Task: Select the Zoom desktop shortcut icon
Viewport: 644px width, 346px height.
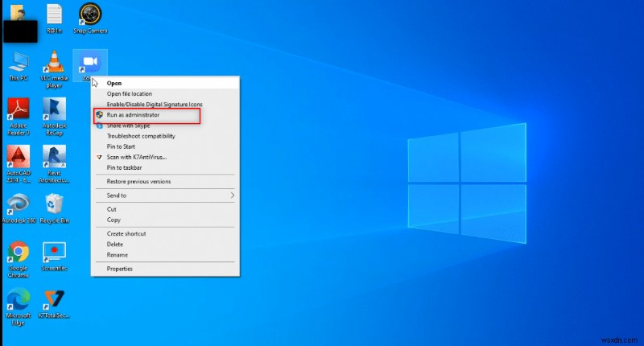Action: 90,65
